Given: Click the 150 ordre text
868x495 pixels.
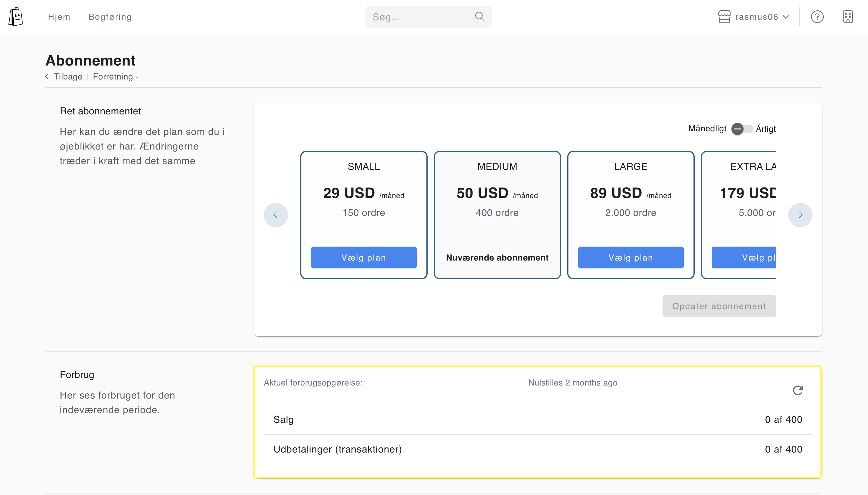Looking at the screenshot, I should (364, 213).
